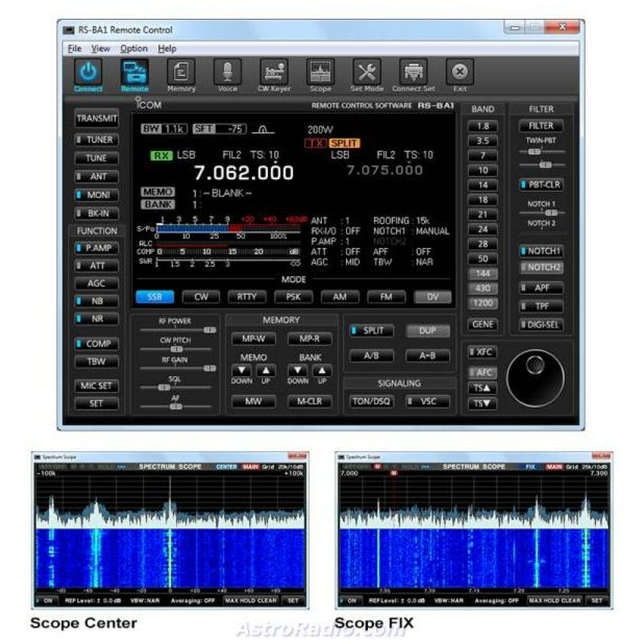Screen dimensions: 644x644
Task: Toggle the SPLIT button
Action: click(371, 331)
